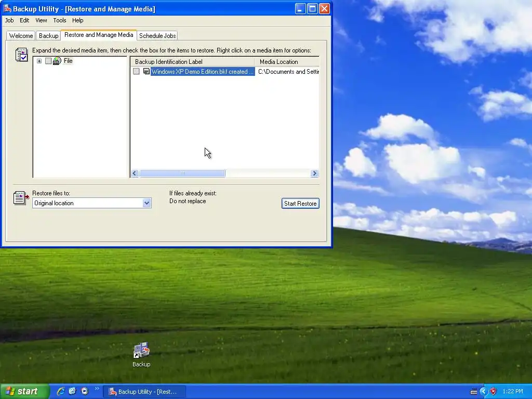Click the Restore files to document icon
Image resolution: width=532 pixels, height=399 pixels.
(21, 198)
